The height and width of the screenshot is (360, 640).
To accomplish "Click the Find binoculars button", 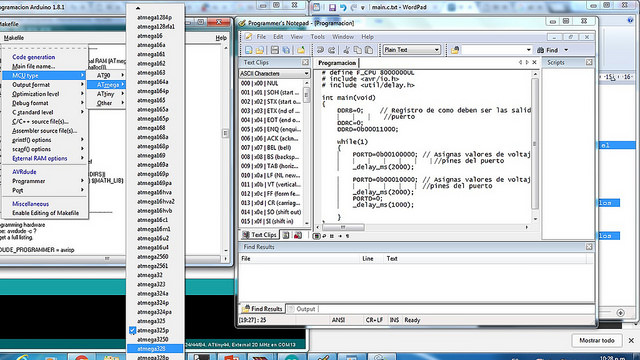I will (x=548, y=50).
